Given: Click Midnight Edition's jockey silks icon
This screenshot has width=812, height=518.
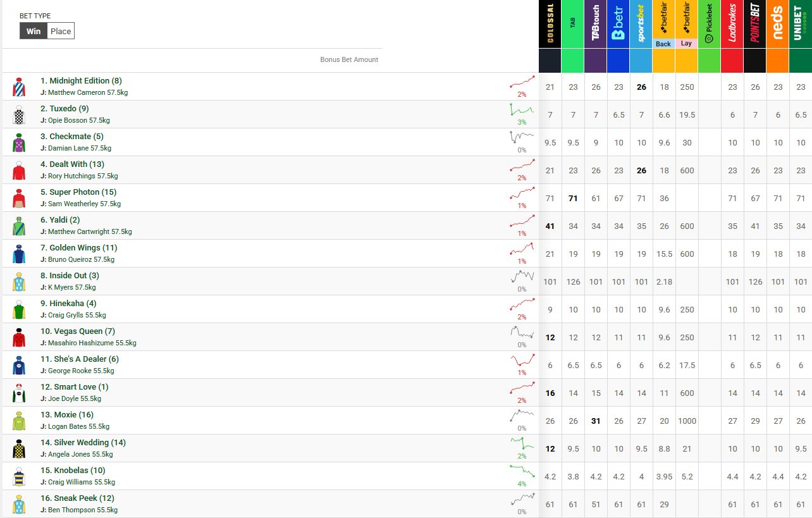Looking at the screenshot, I should (x=19, y=87).
